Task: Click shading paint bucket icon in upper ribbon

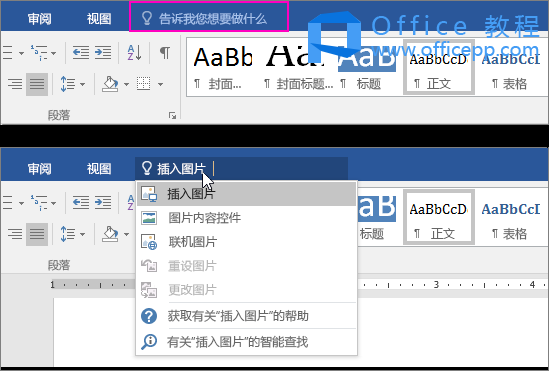Action: click(x=110, y=84)
